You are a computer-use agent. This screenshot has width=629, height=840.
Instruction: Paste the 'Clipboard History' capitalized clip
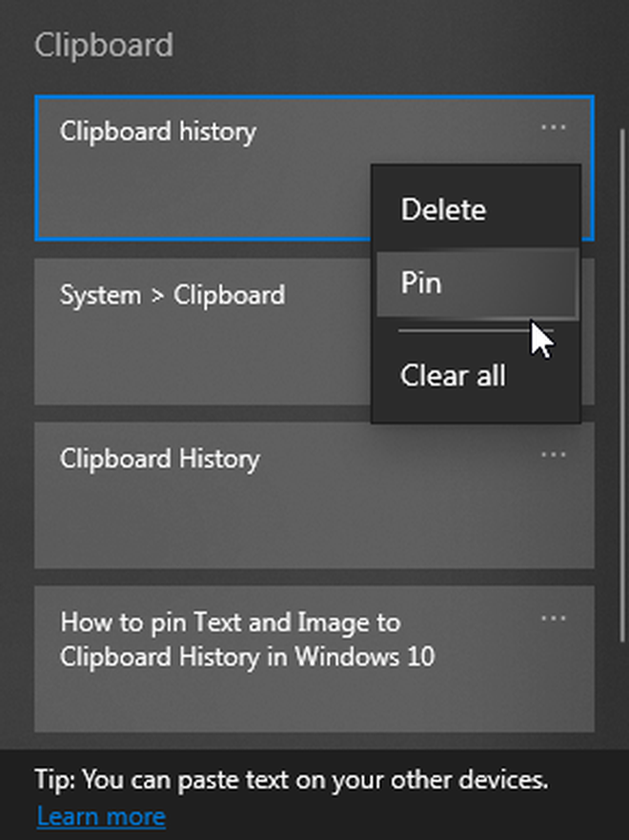coord(314,495)
